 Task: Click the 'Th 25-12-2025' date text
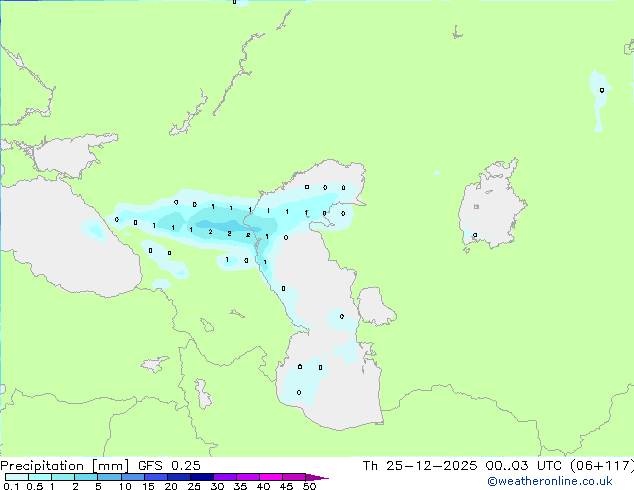click(420, 466)
